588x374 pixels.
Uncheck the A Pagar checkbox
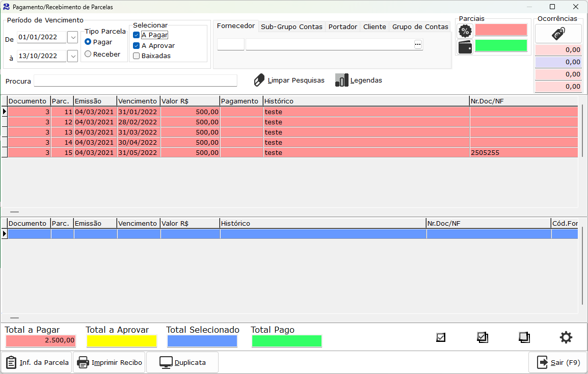click(x=137, y=35)
